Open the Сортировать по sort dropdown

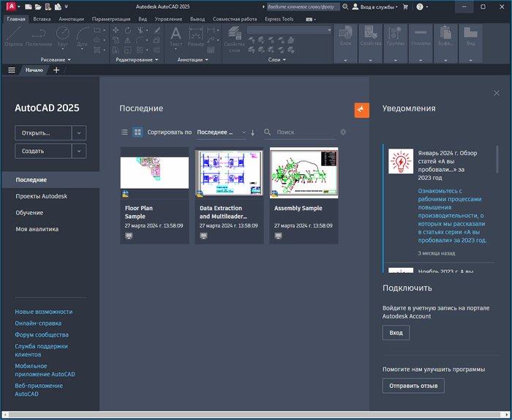222,132
